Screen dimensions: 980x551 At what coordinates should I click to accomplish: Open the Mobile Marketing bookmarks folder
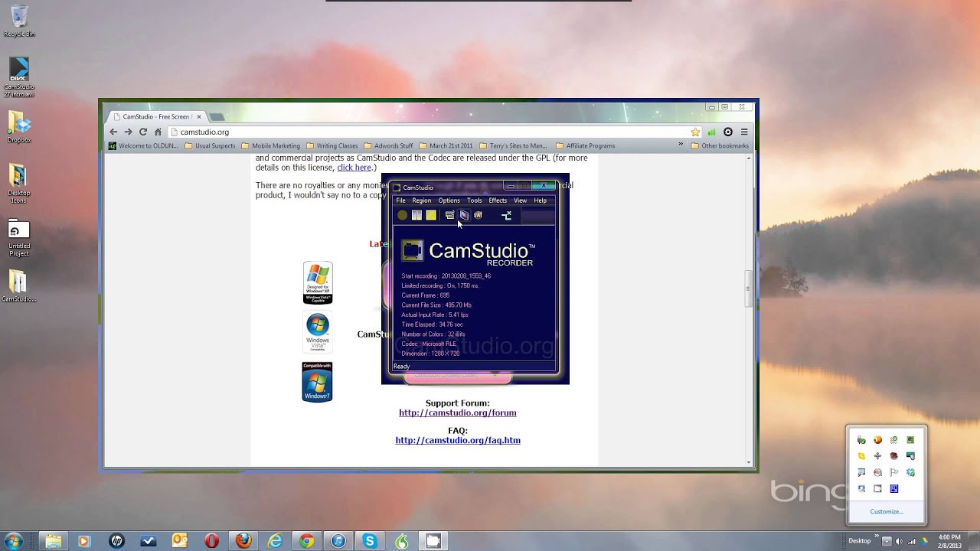[x=271, y=145]
